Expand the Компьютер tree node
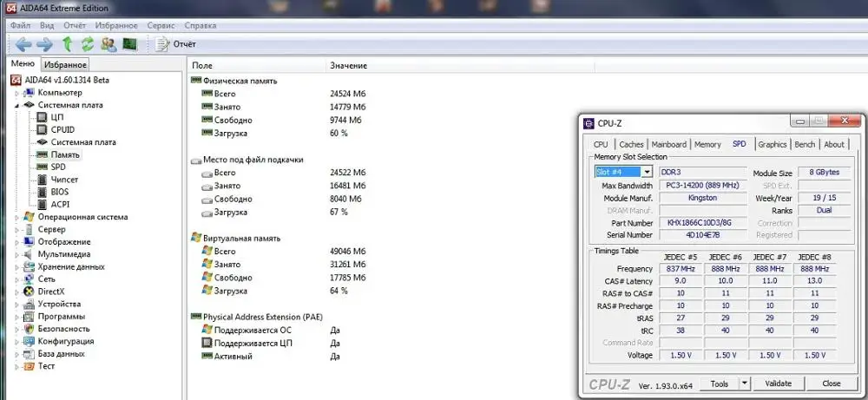The height and width of the screenshot is (400, 868). click(x=16, y=93)
